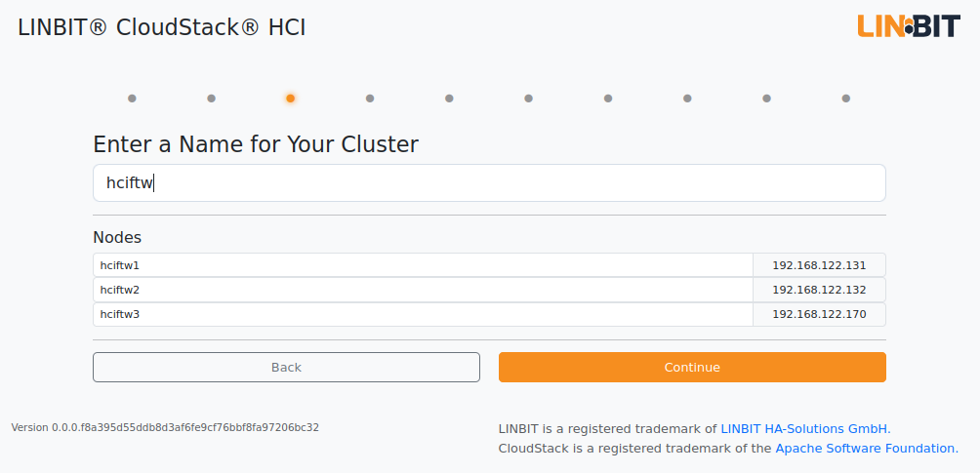Focus the cluster name input field
This screenshot has height=474, width=980.
point(489,183)
